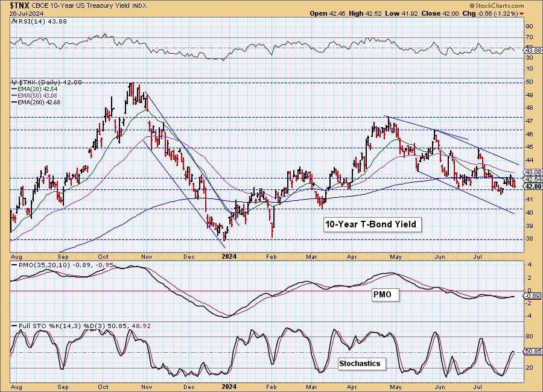
Task: Click the -0.89 PMO value tag
Action: [x=533, y=296]
